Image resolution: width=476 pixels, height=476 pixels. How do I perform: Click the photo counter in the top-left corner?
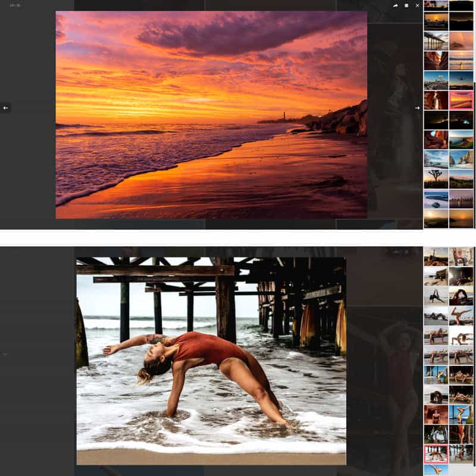[x=15, y=5]
